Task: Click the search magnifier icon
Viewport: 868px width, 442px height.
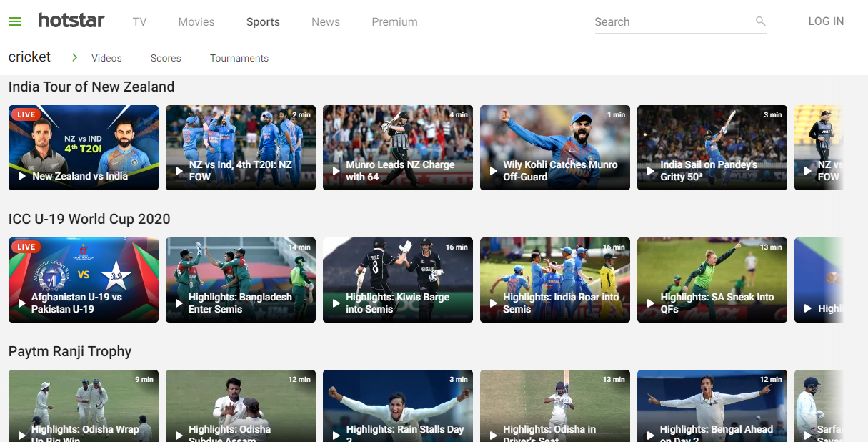Action: (x=760, y=21)
